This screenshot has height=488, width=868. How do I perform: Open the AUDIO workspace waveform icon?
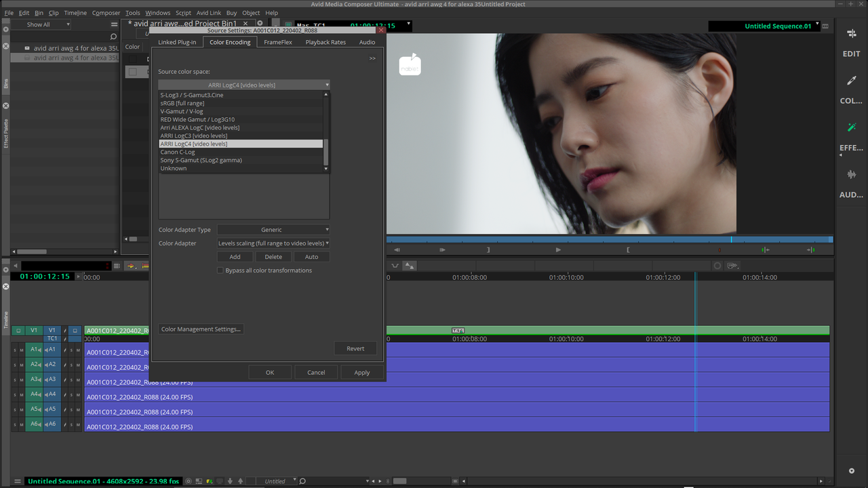point(851,174)
